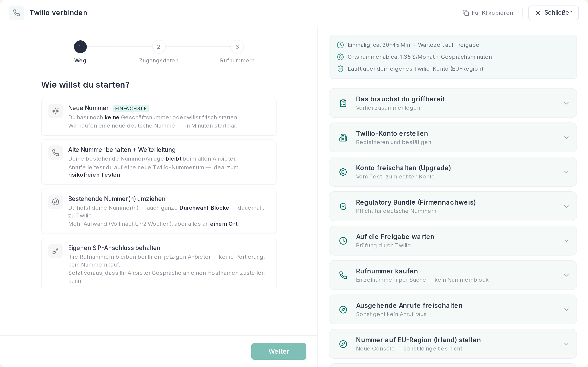Click the phone icon beside Twilio verbinden
Image resolution: width=588 pixels, height=367 pixels.
tap(17, 13)
